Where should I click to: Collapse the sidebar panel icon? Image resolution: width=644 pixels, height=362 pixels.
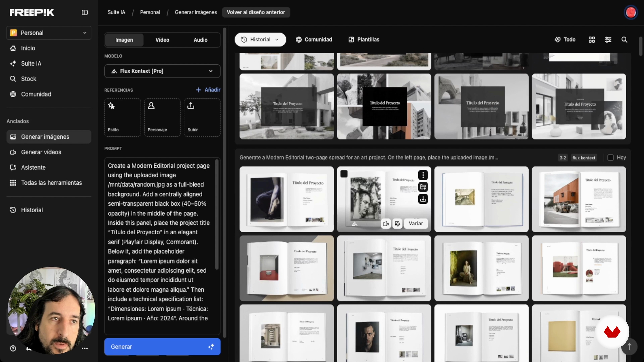(85, 12)
